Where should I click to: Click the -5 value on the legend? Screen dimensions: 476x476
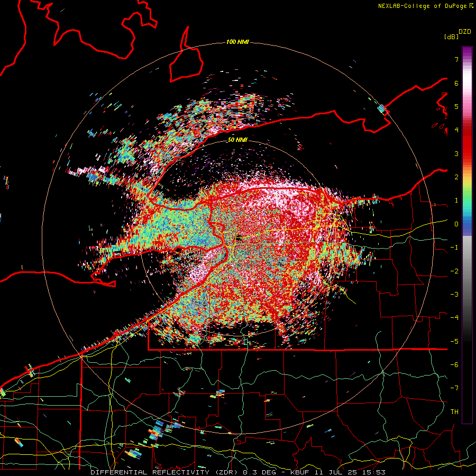point(454,342)
